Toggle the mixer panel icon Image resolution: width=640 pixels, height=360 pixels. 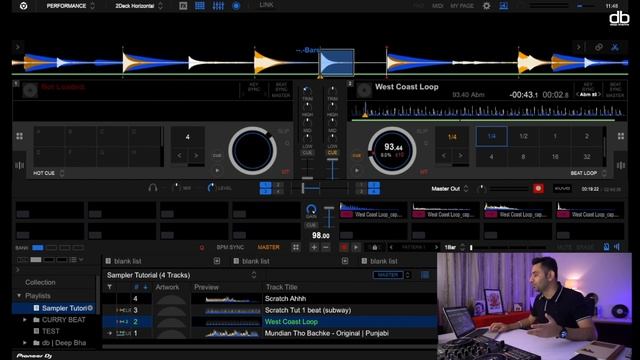[x=218, y=6]
